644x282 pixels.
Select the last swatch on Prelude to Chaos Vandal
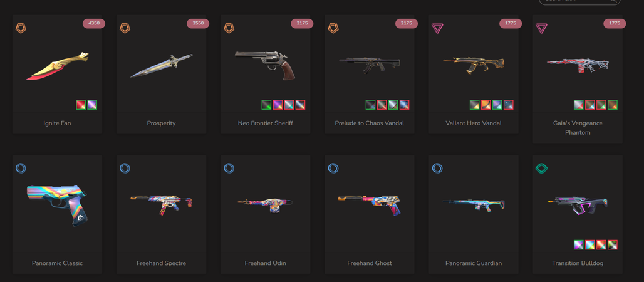click(x=404, y=105)
